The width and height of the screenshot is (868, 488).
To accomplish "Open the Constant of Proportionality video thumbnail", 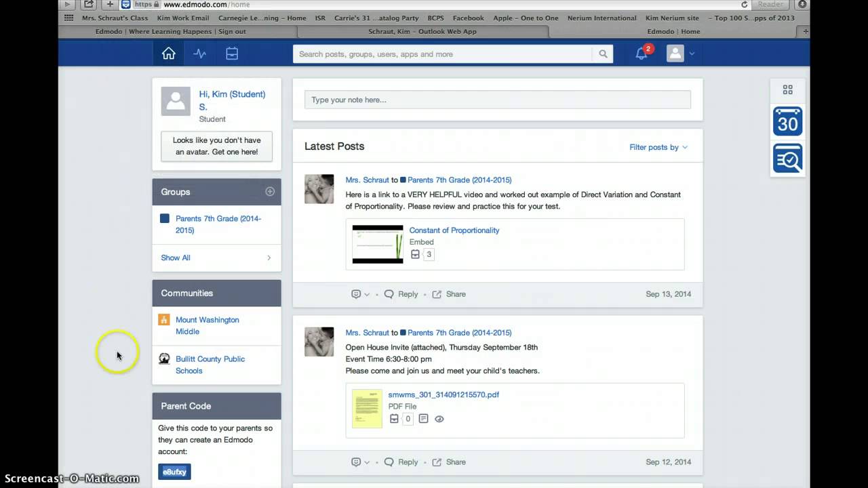I will [378, 244].
